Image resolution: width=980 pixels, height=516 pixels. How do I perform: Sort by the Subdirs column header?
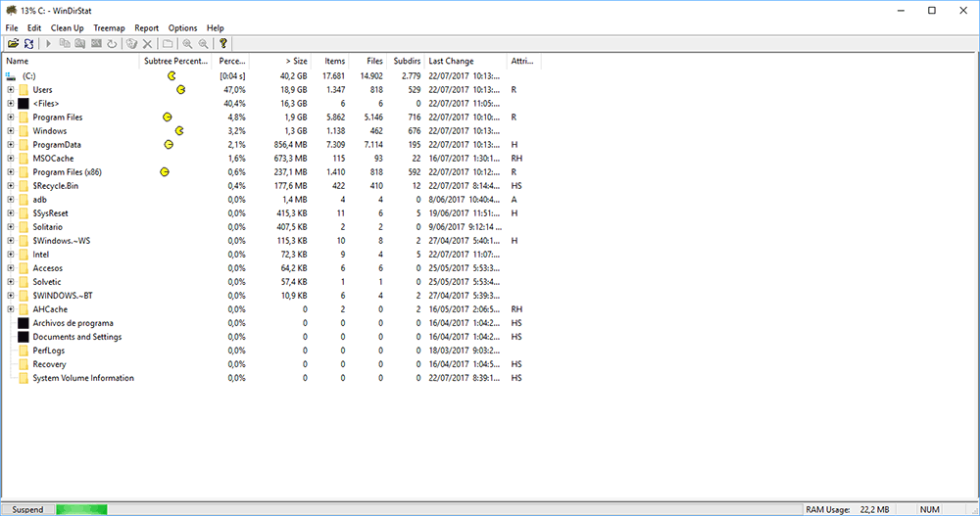pos(406,62)
